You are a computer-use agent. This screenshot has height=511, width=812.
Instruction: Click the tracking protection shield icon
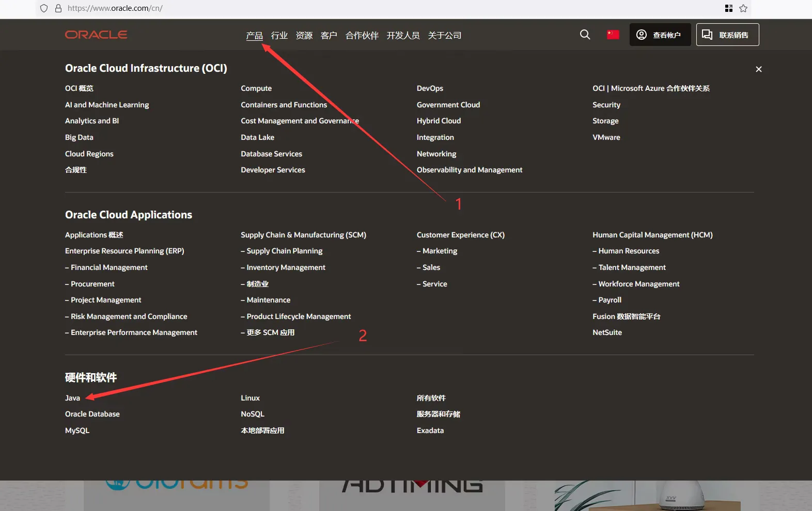[44, 8]
